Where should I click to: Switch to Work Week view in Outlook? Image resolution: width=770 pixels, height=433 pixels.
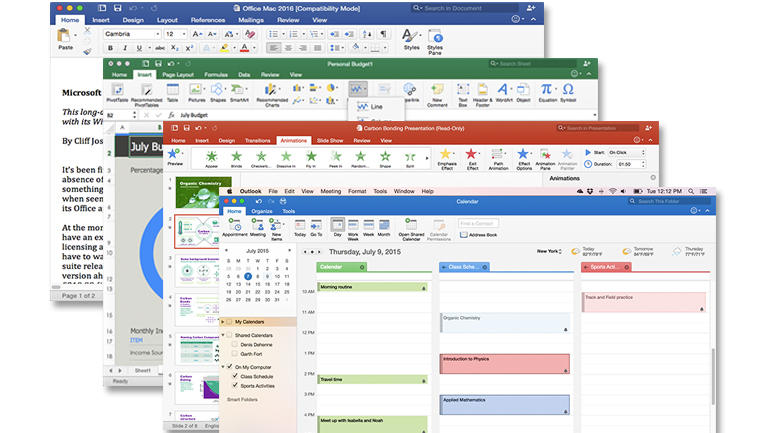(353, 230)
